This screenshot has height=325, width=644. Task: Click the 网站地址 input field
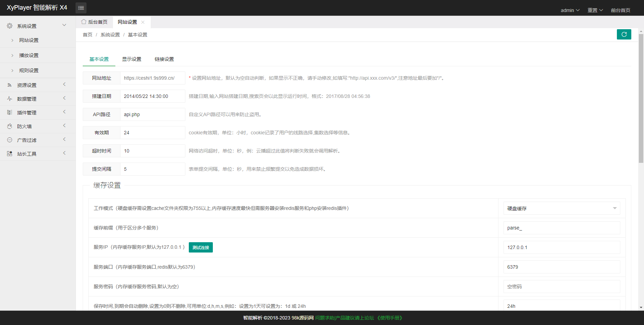coord(152,78)
